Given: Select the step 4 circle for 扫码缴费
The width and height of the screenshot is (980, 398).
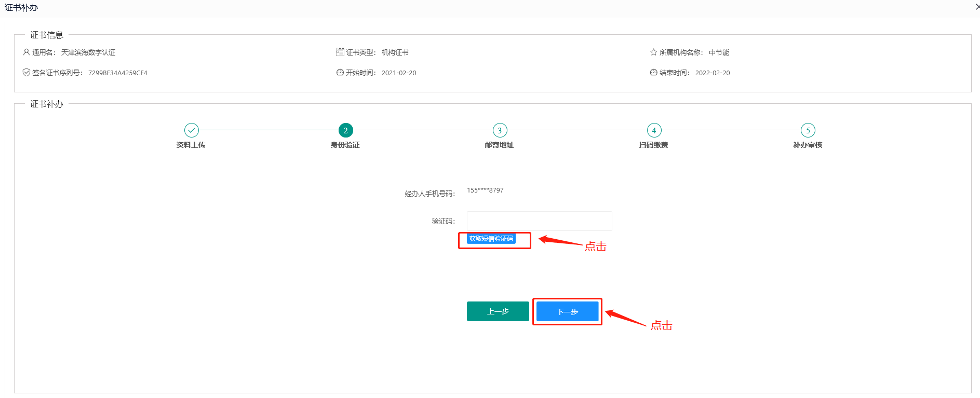Looking at the screenshot, I should pos(654,130).
